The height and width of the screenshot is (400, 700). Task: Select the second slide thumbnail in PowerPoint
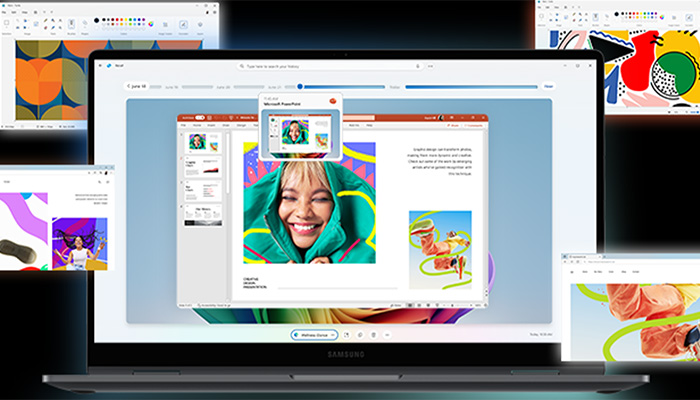pos(203,166)
